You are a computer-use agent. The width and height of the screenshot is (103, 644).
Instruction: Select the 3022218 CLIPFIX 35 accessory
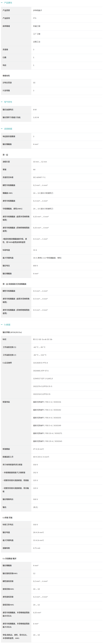click(x=42, y=394)
